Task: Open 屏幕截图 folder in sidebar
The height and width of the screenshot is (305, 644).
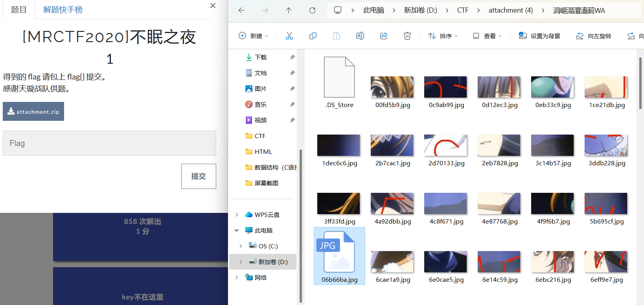Action: click(266, 183)
